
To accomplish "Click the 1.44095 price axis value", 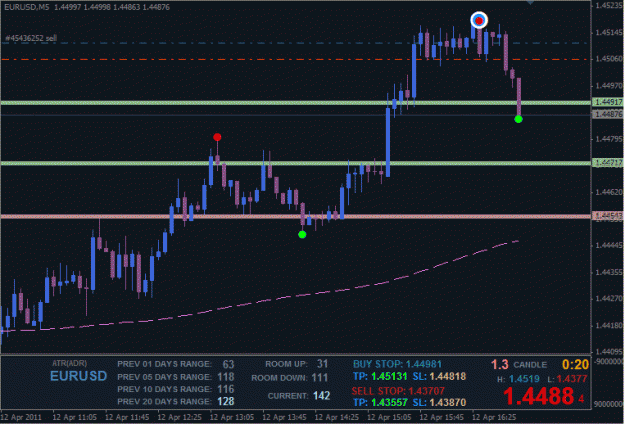I will coord(609,352).
